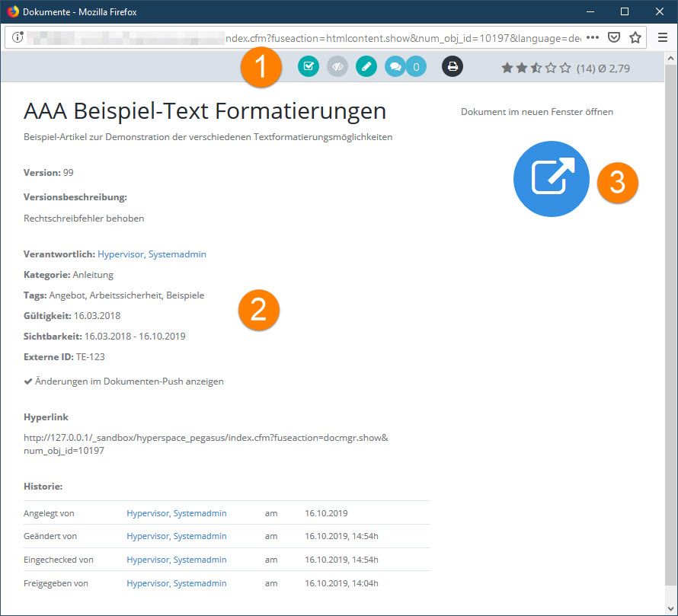Show site information icon in address bar
Screen dimensions: 678x616
(x=17, y=37)
